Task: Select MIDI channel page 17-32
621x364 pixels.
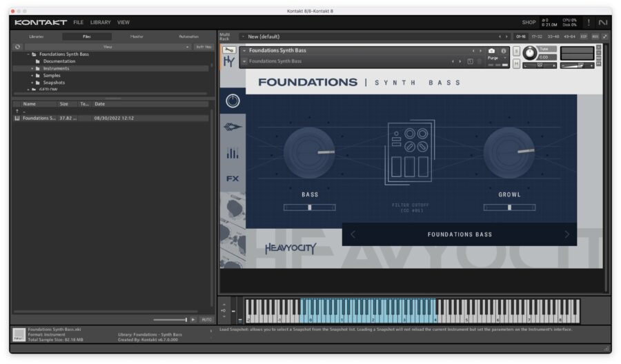Action: (x=537, y=37)
